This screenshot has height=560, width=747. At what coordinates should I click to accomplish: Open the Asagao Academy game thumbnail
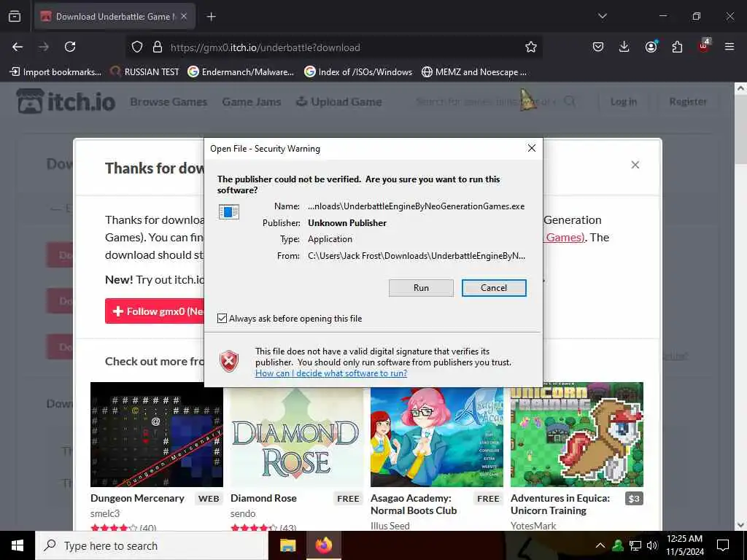[x=437, y=437]
